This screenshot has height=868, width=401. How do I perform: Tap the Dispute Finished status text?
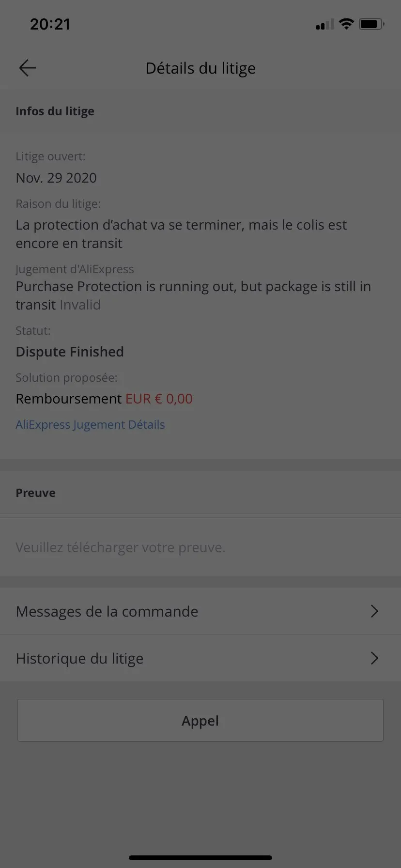[x=70, y=352]
